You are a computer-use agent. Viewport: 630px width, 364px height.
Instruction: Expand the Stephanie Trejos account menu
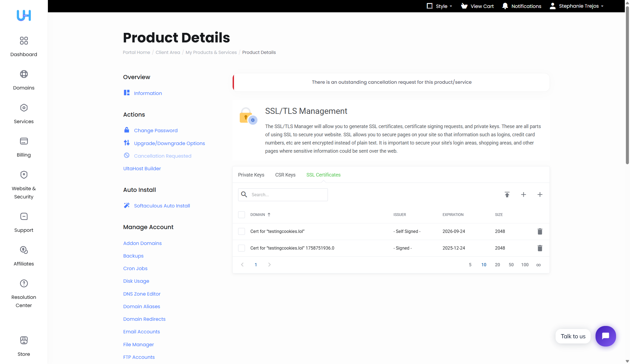[577, 6]
